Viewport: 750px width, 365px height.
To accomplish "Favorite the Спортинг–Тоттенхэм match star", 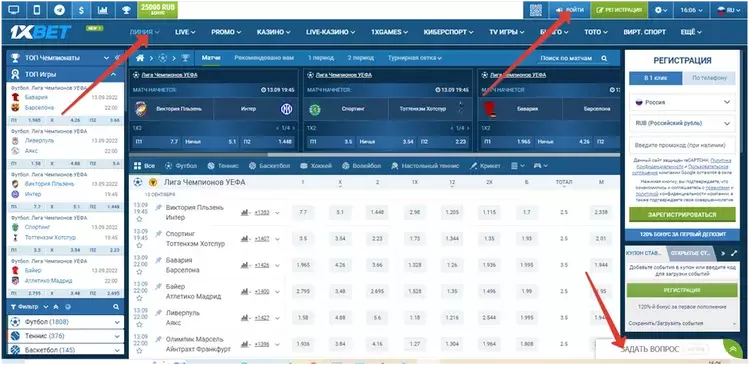I will point(139,245).
